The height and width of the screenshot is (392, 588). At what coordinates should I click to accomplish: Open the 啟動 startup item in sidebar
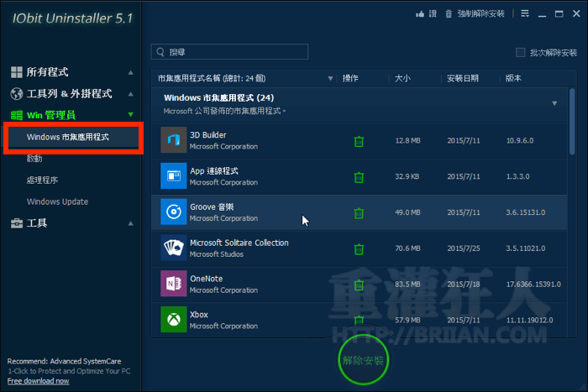[x=34, y=158]
